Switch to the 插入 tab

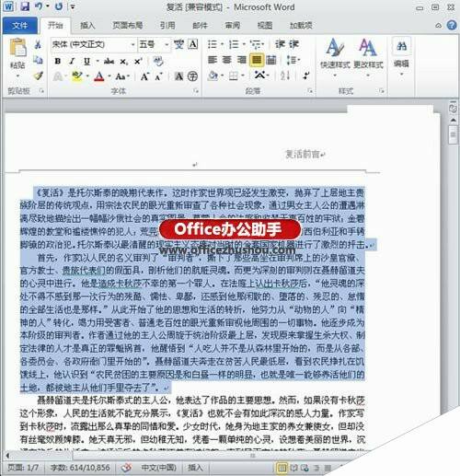click(x=87, y=25)
